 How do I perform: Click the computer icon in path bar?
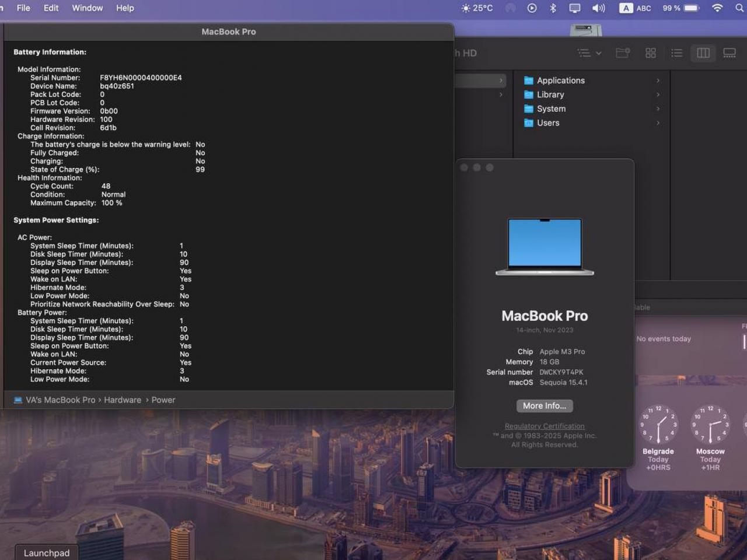18,400
